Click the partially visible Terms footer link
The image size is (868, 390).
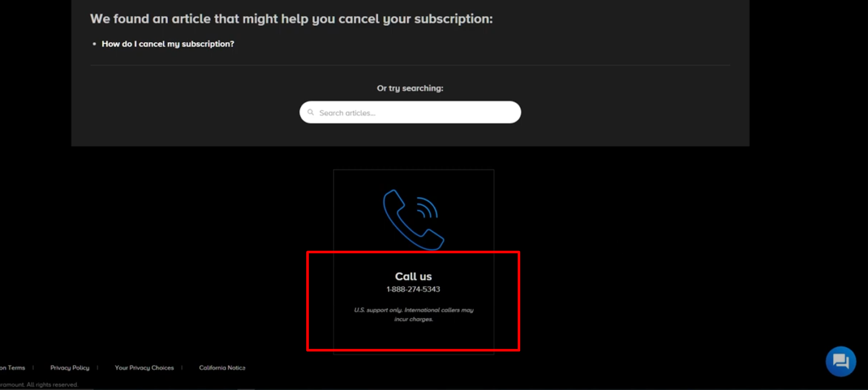click(x=12, y=368)
